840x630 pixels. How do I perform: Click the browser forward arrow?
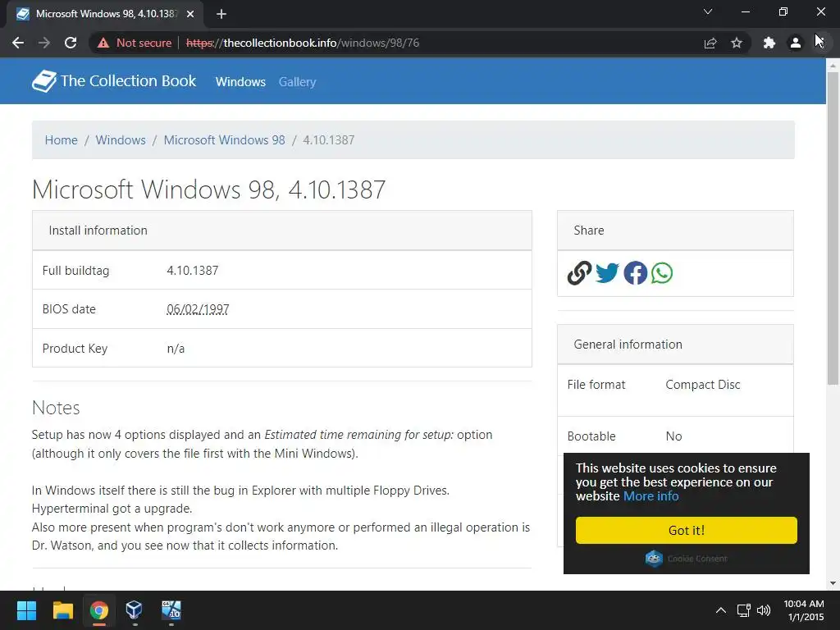(44, 43)
